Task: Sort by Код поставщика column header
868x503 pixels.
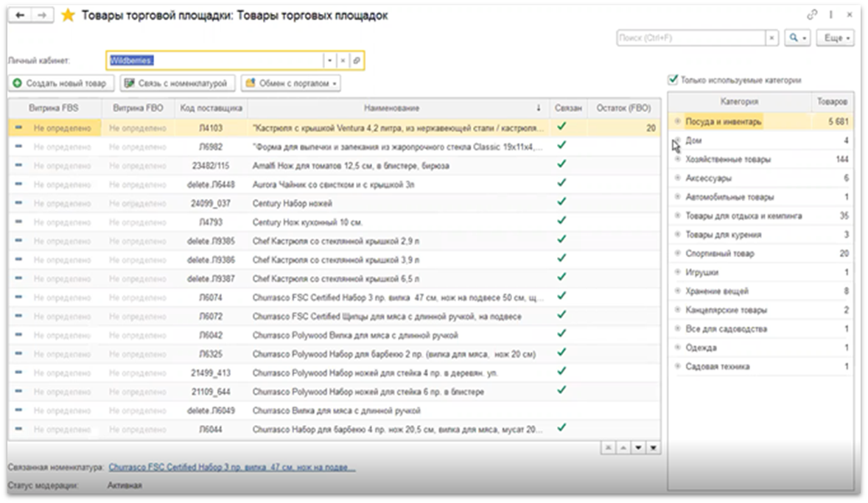Action: pos(211,108)
